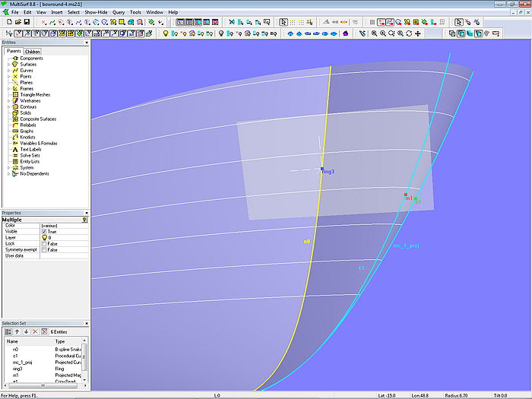Screen dimensions: 532x399
Task: Click the pan view cross-arrows icon
Action: click(419, 33)
